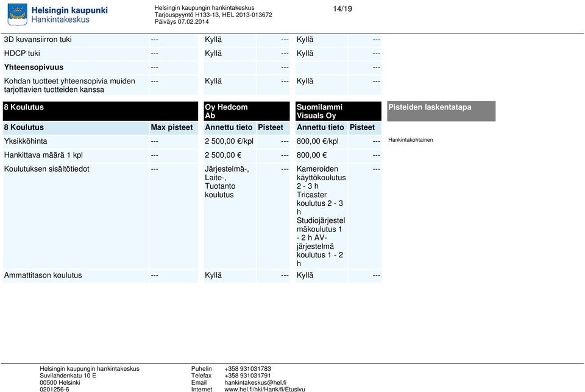Open the www.hel.fi/hki/Hank/fi/Etusivu link
This screenshot has height=392, width=585.
click(x=264, y=390)
